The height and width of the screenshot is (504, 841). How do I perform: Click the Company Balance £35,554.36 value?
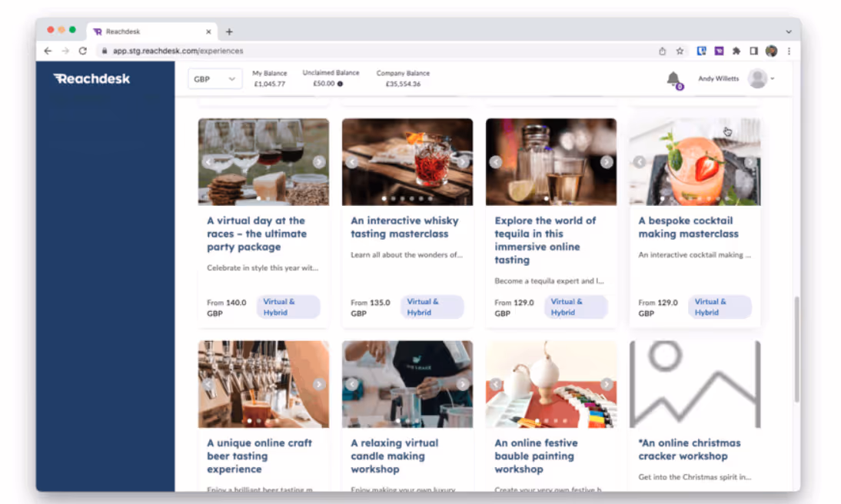tap(403, 85)
